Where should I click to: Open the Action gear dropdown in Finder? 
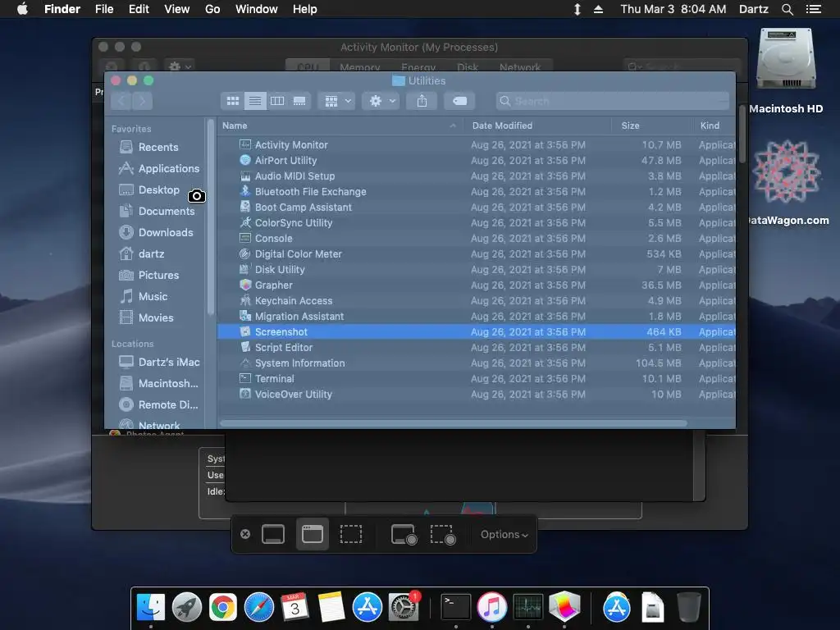pyautogui.click(x=381, y=101)
